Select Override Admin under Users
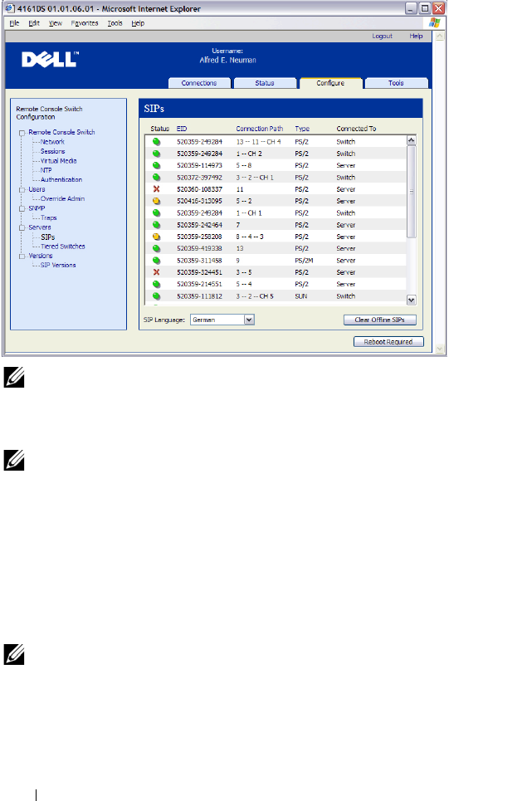Viewport: 532px width, 801px height. (x=63, y=198)
